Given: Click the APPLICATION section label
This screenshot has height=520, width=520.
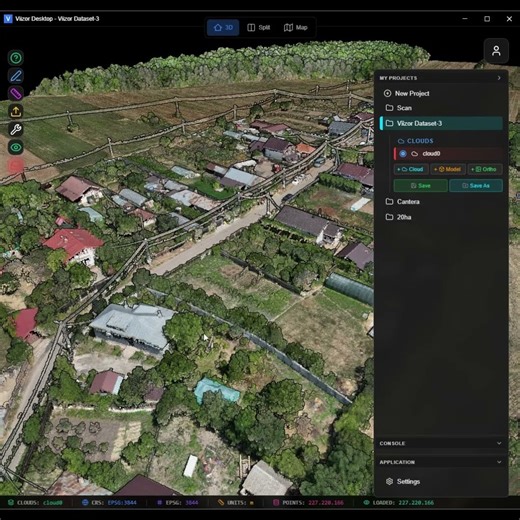Looking at the screenshot, I should coord(397,462).
